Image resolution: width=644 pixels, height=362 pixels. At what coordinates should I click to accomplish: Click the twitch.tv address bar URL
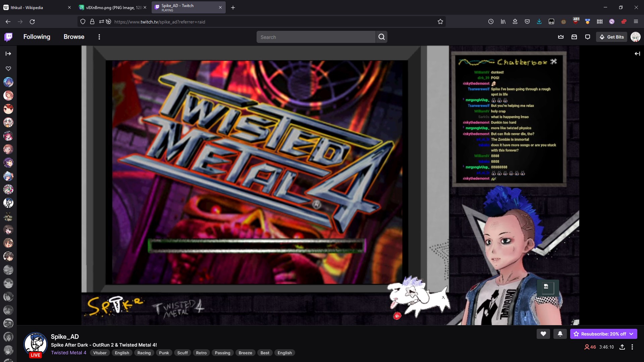(x=160, y=22)
